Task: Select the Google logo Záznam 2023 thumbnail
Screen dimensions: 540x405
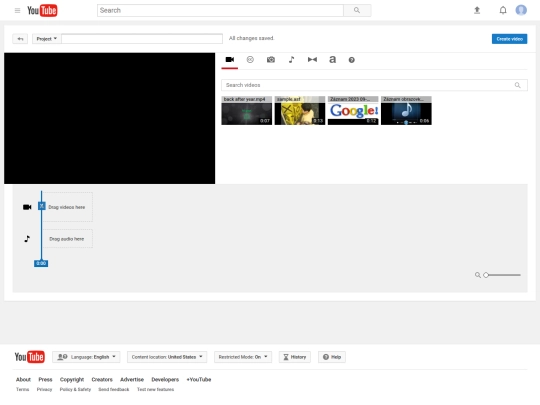Action: [x=353, y=111]
